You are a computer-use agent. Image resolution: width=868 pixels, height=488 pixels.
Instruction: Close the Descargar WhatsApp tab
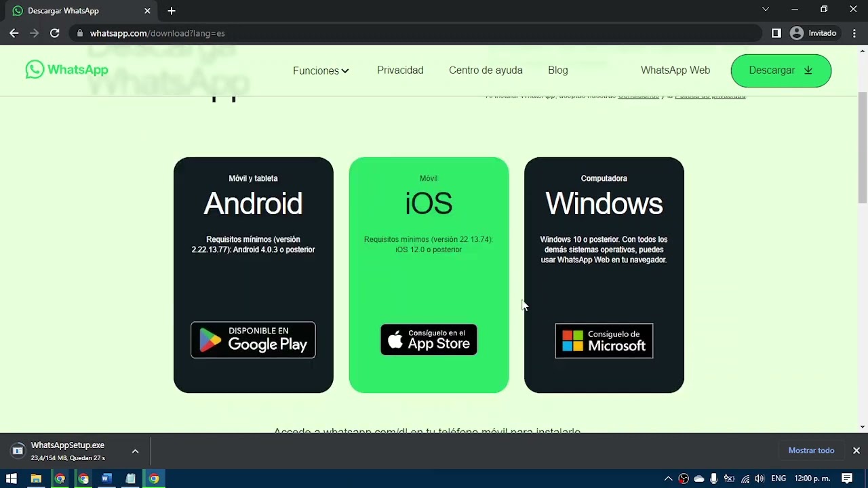pos(147,11)
